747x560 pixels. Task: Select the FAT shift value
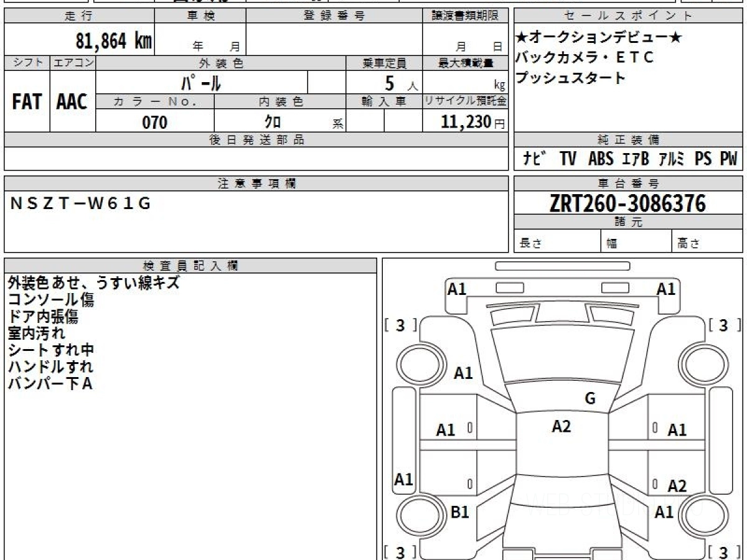click(27, 102)
